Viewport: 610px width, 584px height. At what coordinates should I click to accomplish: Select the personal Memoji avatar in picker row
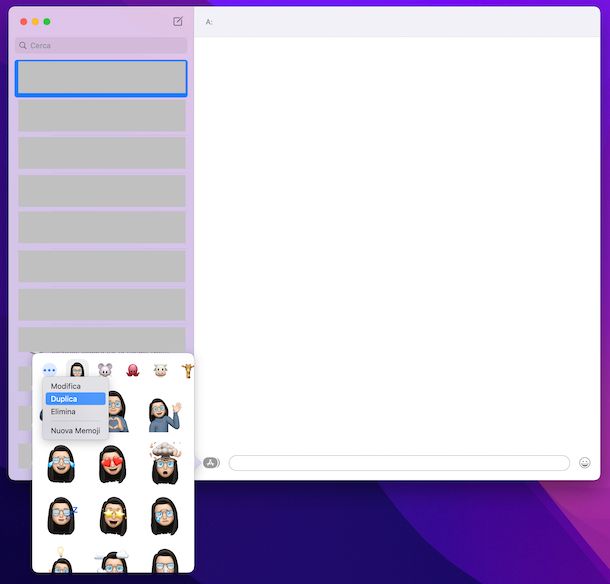coord(77,369)
